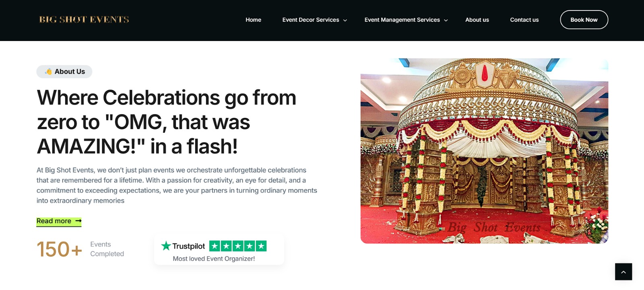Click the Most loved Event Organizer card

(219, 250)
